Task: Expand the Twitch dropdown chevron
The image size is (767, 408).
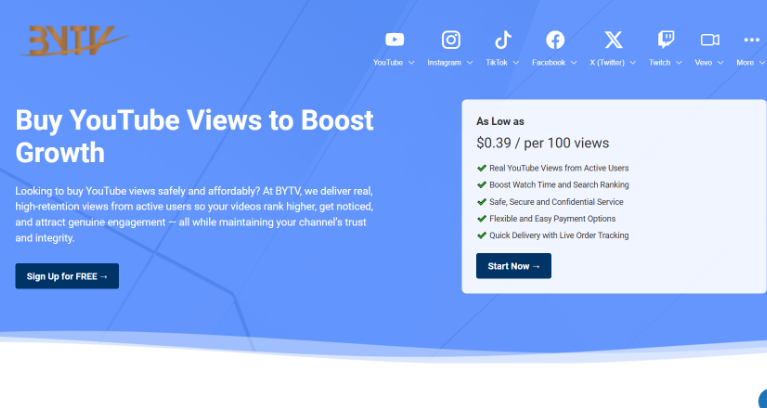Action: tap(678, 63)
